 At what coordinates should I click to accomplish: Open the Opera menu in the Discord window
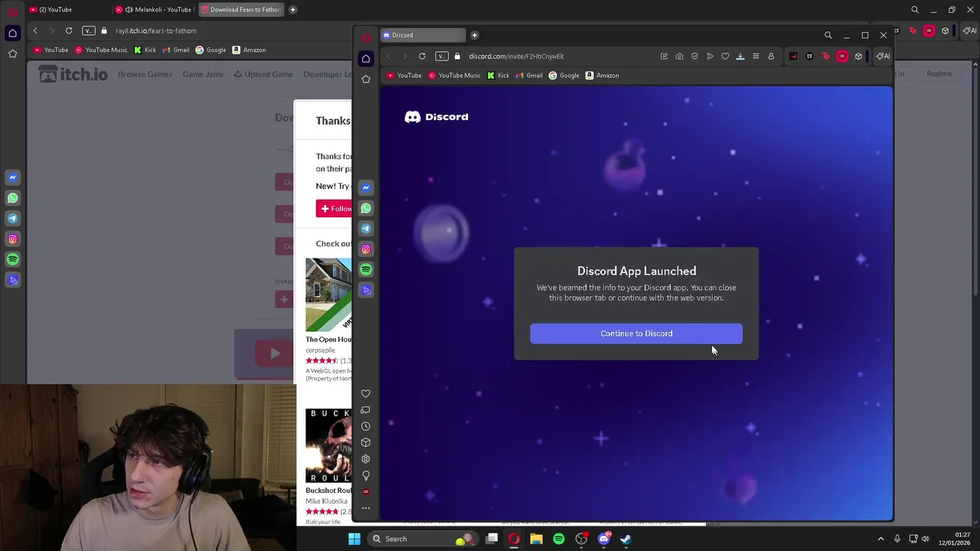[x=366, y=37]
